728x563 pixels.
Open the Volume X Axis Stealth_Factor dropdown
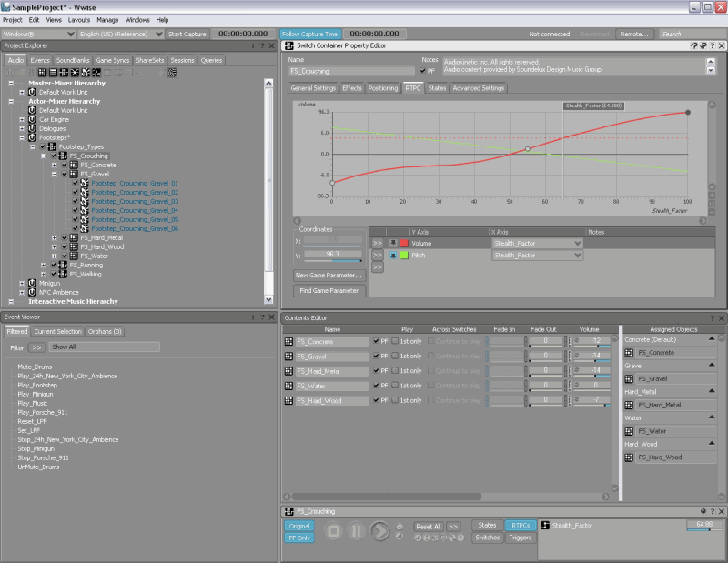point(537,243)
